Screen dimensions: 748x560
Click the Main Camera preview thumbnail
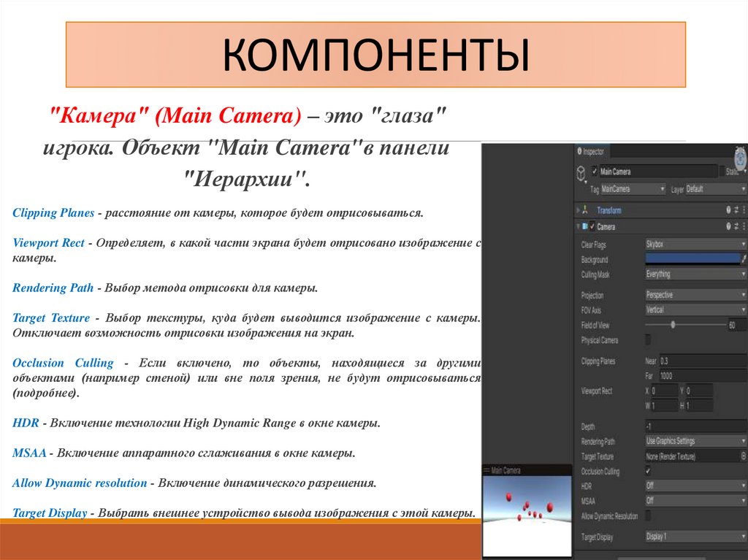[x=527, y=515]
